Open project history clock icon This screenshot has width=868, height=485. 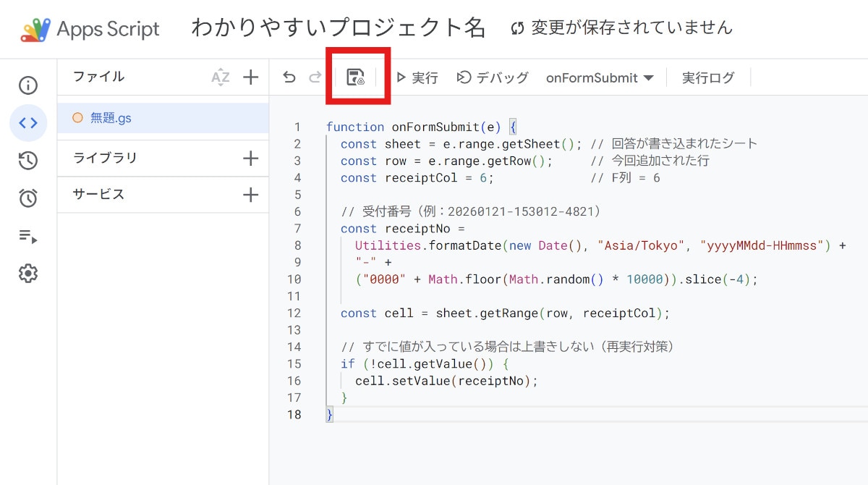pyautogui.click(x=28, y=161)
